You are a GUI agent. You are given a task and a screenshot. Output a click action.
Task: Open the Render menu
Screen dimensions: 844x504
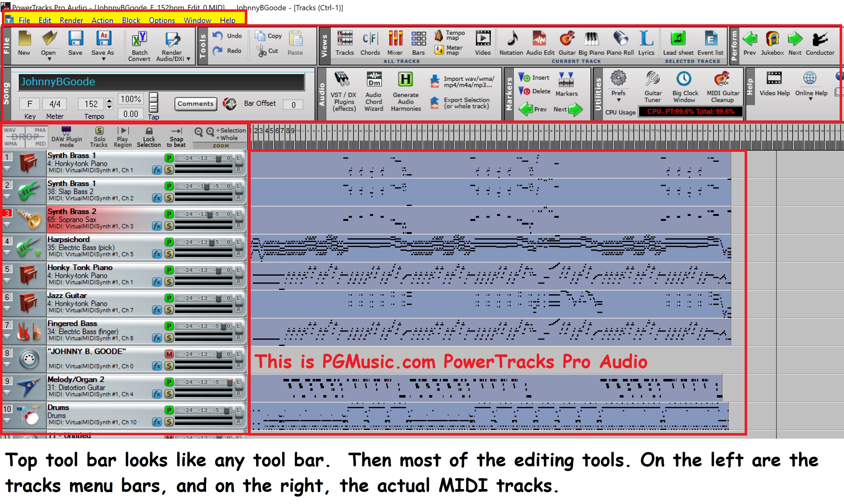pos(71,20)
